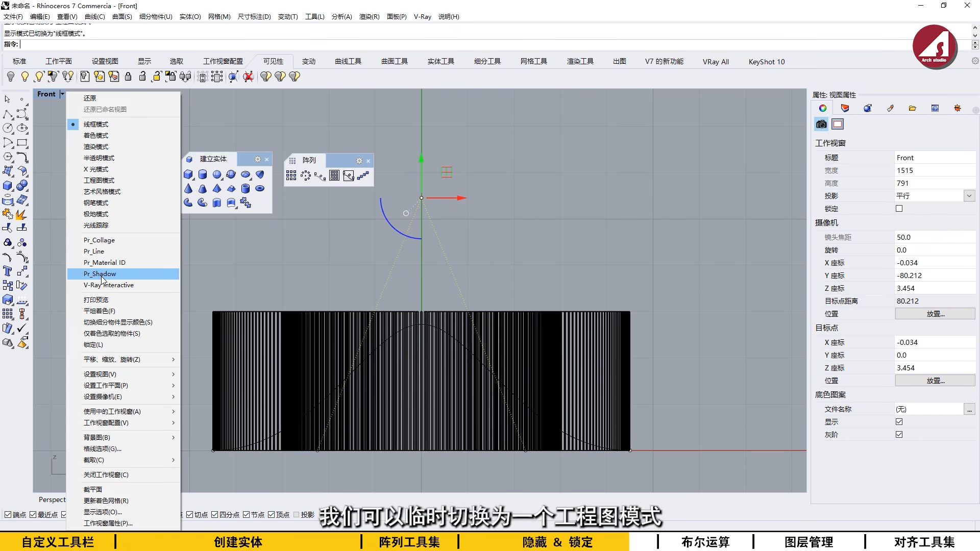Click the Tube icon in 建立实体 panel
The width and height of the screenshot is (980, 551).
(246, 189)
